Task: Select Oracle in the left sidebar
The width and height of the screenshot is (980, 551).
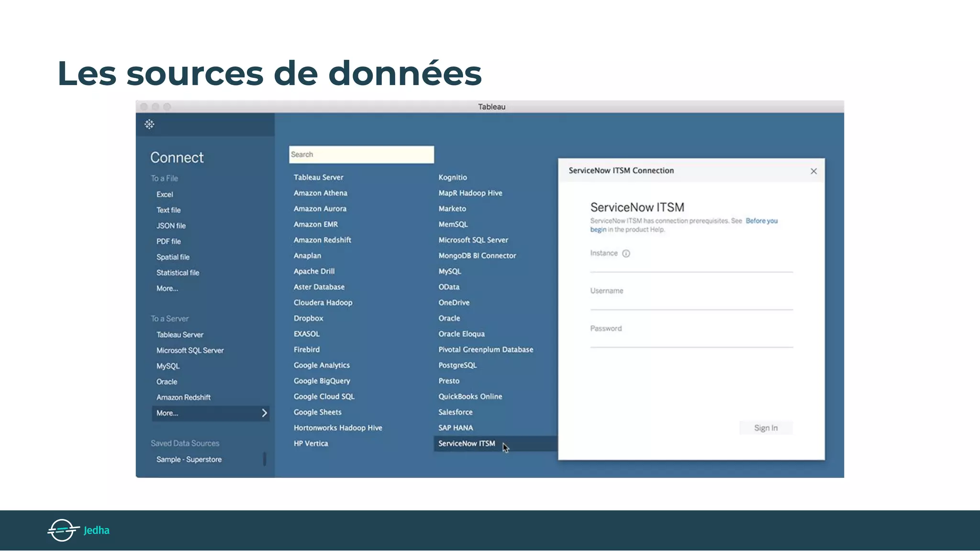Action: tap(167, 382)
